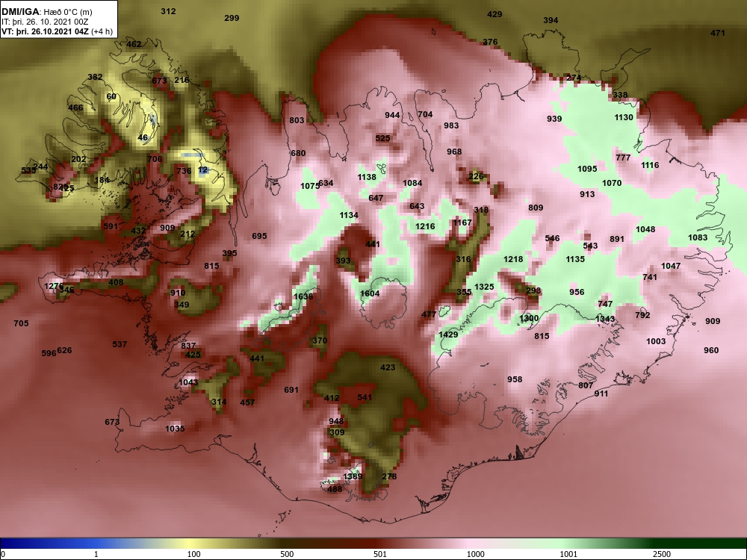Click the map value 541
Viewport: 747px width, 560px height.
[x=365, y=397]
